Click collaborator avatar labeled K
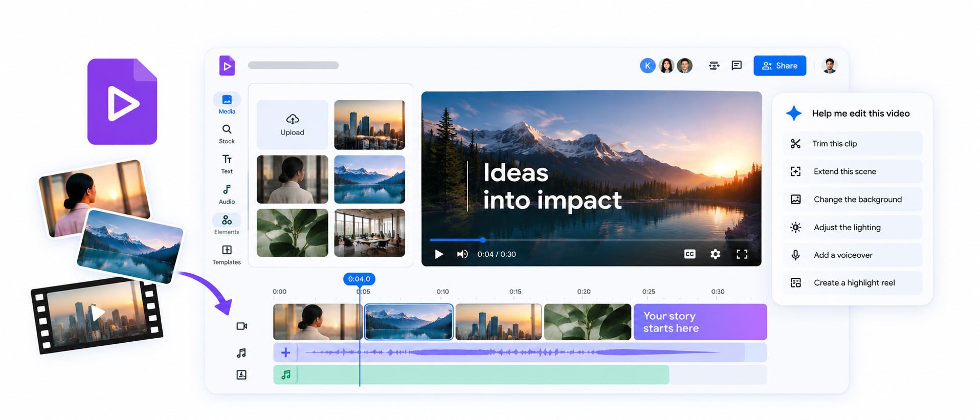This screenshot has height=420, width=980. point(648,65)
